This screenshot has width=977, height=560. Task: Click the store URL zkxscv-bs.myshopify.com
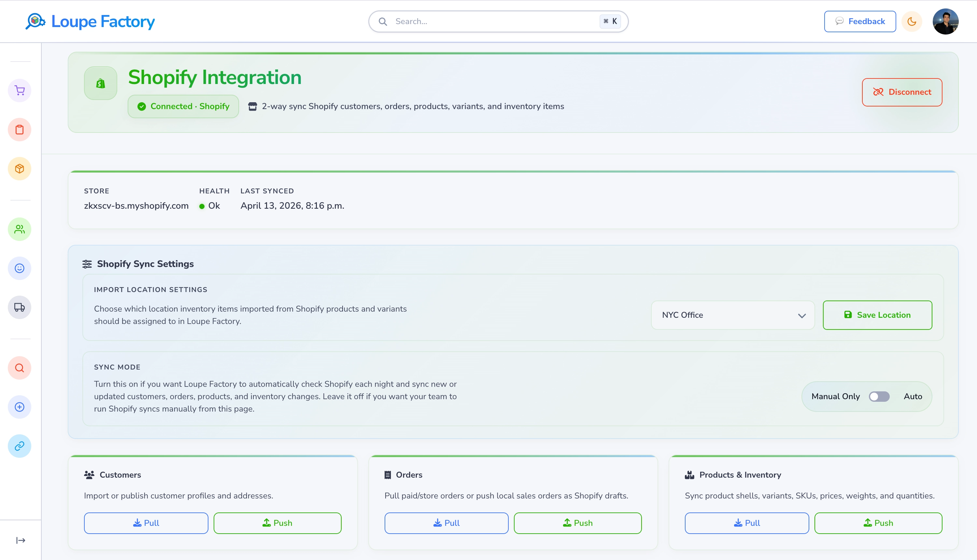coord(136,206)
